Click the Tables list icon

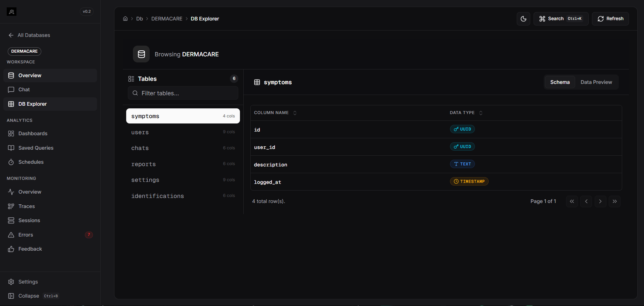point(131,79)
